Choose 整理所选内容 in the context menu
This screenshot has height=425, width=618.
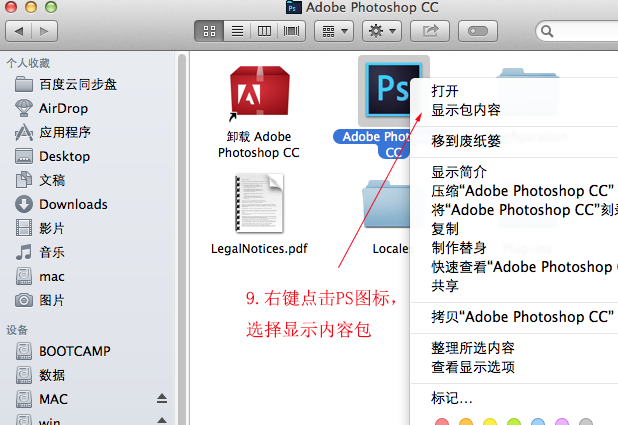coord(473,348)
